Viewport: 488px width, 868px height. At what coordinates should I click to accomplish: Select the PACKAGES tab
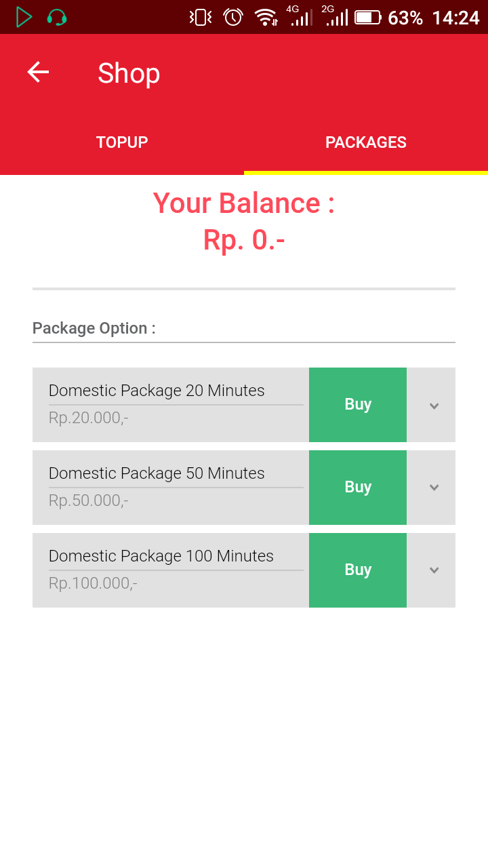click(366, 142)
